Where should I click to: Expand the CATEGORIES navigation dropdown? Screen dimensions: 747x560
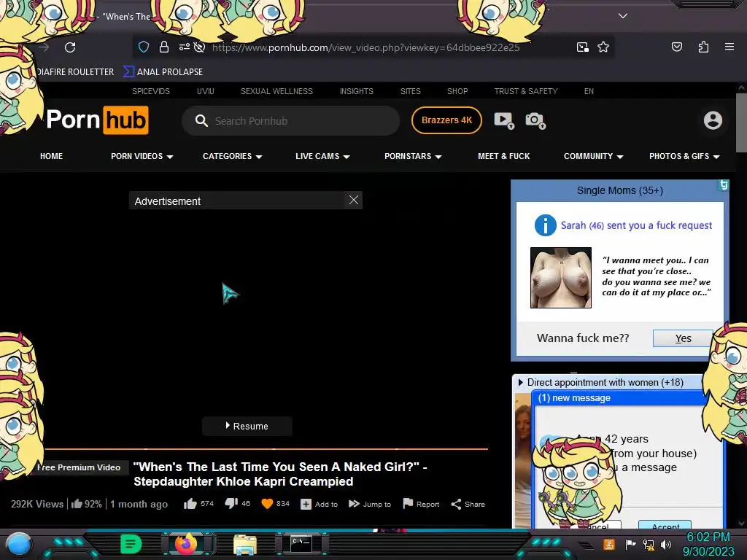click(x=233, y=156)
